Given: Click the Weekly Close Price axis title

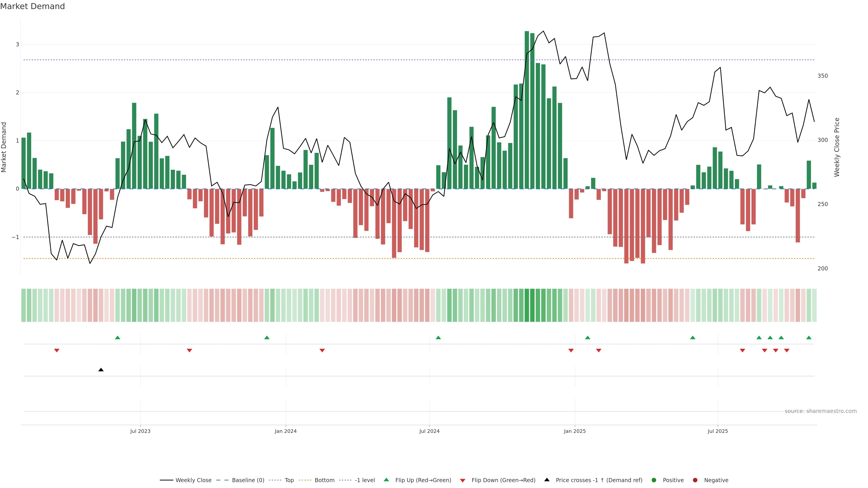Looking at the screenshot, I should coord(837,147).
